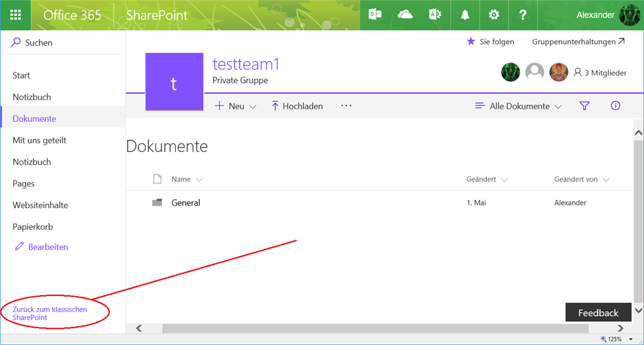
Task: Click the horizontal scrollbar right arrow
Action: [620, 328]
